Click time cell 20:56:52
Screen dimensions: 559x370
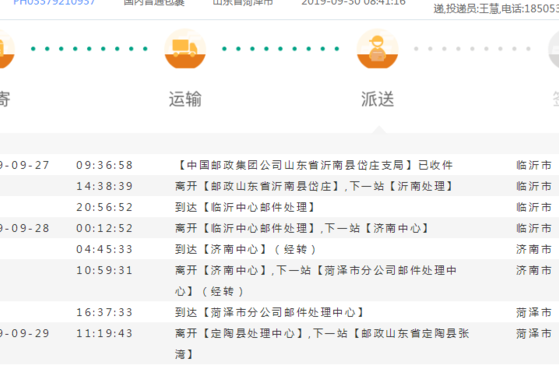tap(104, 207)
